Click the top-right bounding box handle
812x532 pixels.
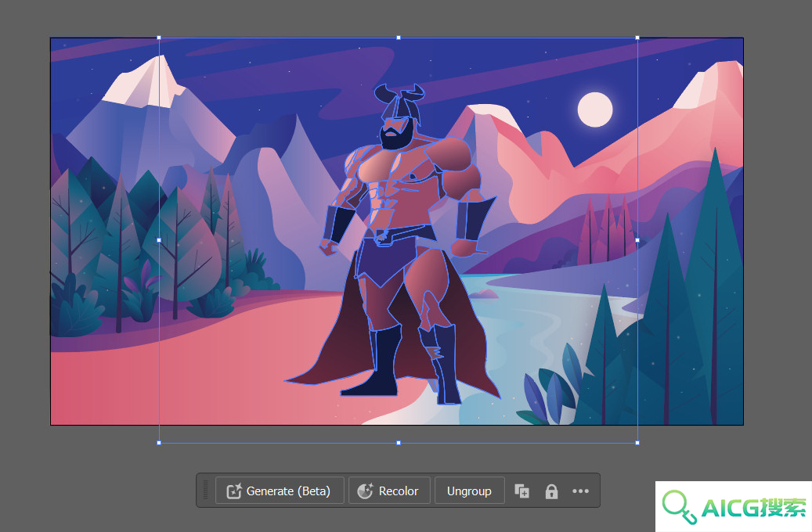tap(637, 38)
